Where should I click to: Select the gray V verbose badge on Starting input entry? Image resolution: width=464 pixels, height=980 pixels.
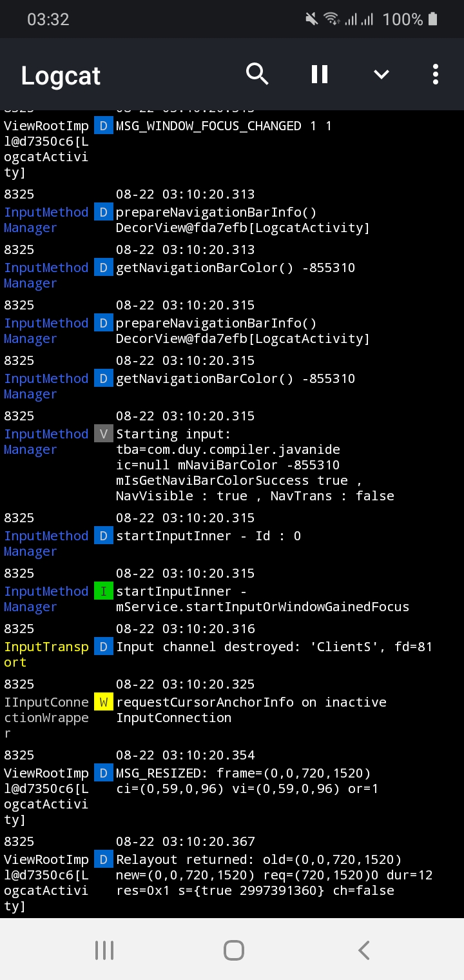[103, 434]
